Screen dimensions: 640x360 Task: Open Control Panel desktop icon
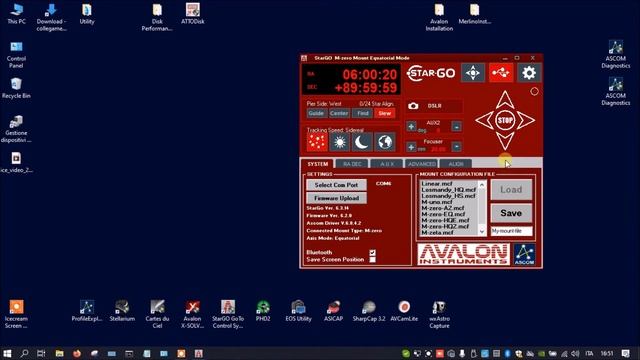(16, 55)
